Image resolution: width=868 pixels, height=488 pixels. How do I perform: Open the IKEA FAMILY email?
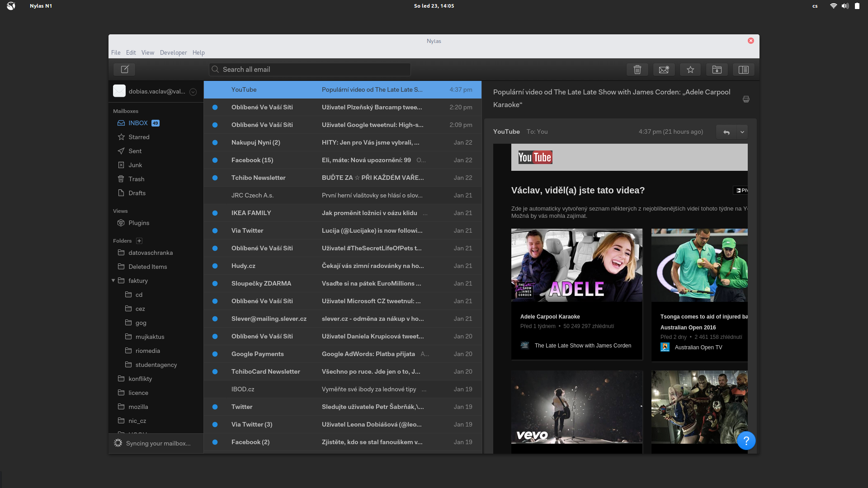click(343, 213)
